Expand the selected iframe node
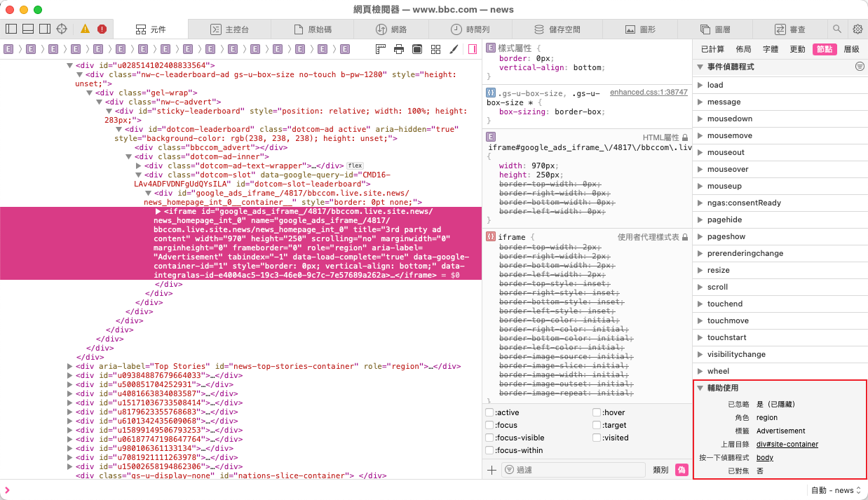868x500 pixels. (158, 211)
